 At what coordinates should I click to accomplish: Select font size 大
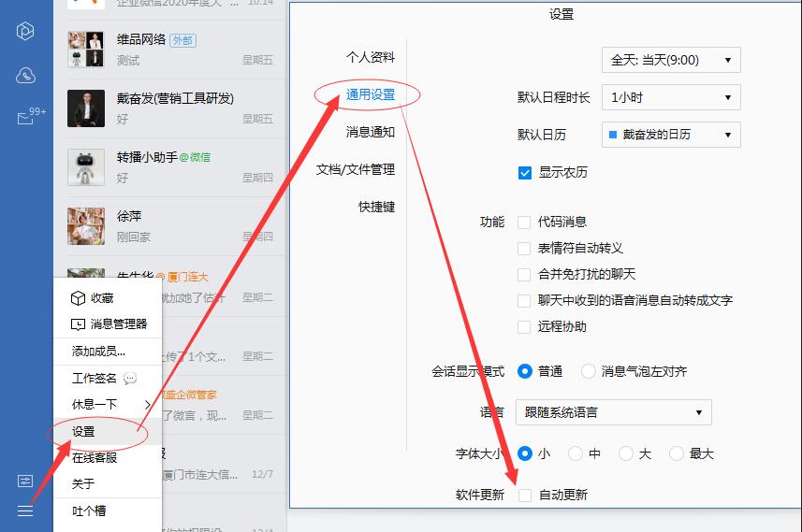click(626, 453)
